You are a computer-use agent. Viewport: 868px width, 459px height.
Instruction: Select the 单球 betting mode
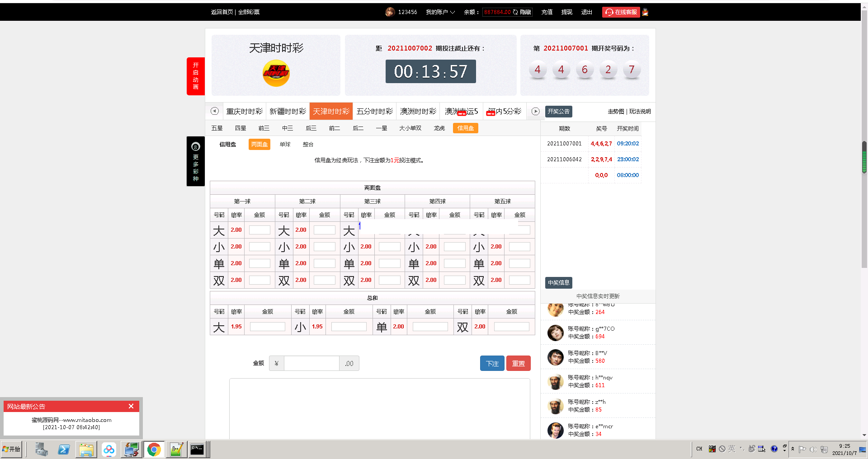pos(284,144)
